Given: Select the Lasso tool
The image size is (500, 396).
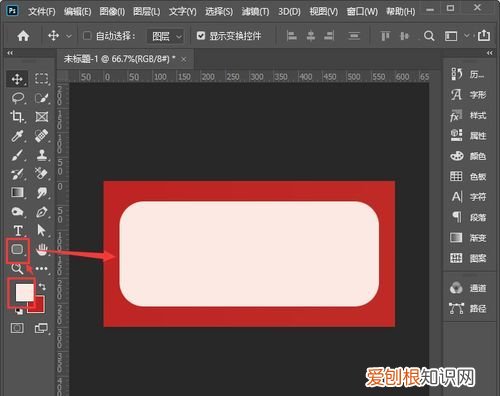Looking at the screenshot, I should 17,98.
